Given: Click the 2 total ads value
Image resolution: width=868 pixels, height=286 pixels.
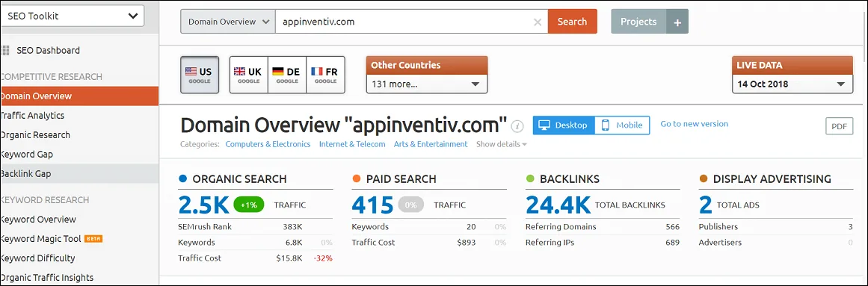Looking at the screenshot, I should pos(705,205).
